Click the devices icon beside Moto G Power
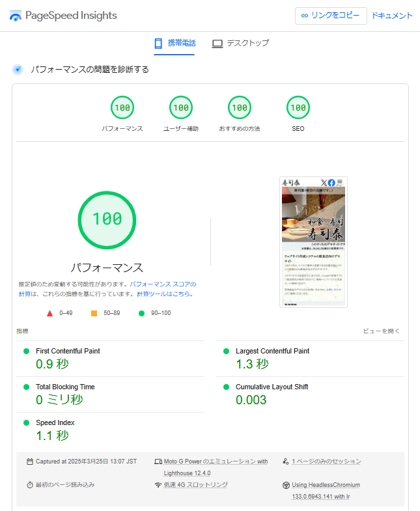 point(158,462)
